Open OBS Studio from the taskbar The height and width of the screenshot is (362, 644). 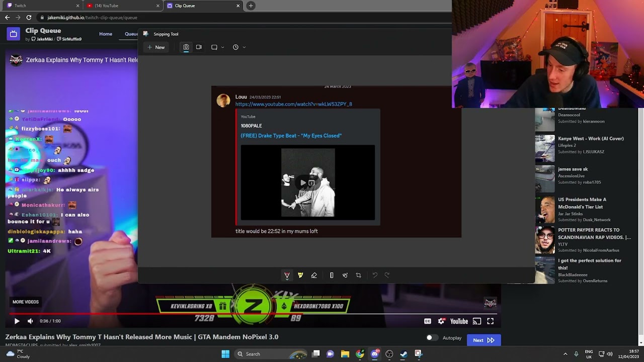click(x=389, y=354)
